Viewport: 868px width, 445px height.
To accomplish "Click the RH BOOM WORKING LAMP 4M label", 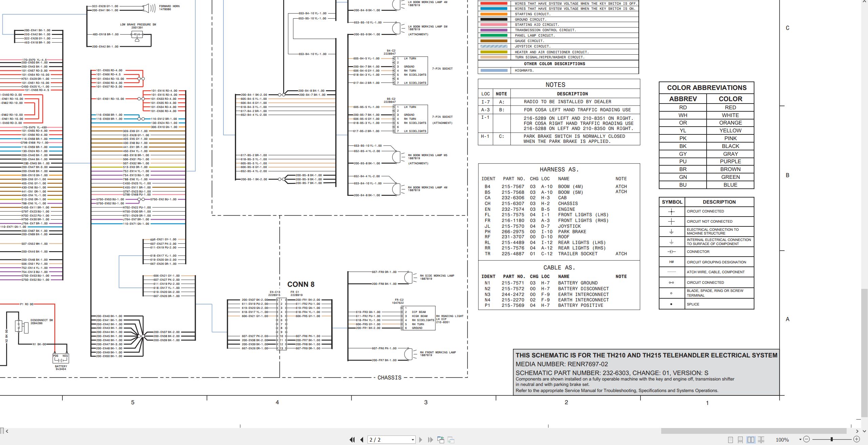I will (x=428, y=187).
